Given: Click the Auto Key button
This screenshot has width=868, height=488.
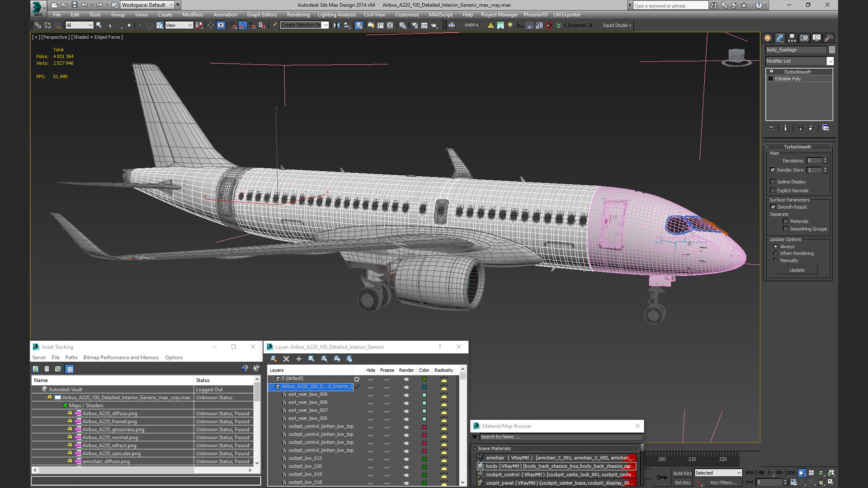Looking at the screenshot, I should (682, 473).
